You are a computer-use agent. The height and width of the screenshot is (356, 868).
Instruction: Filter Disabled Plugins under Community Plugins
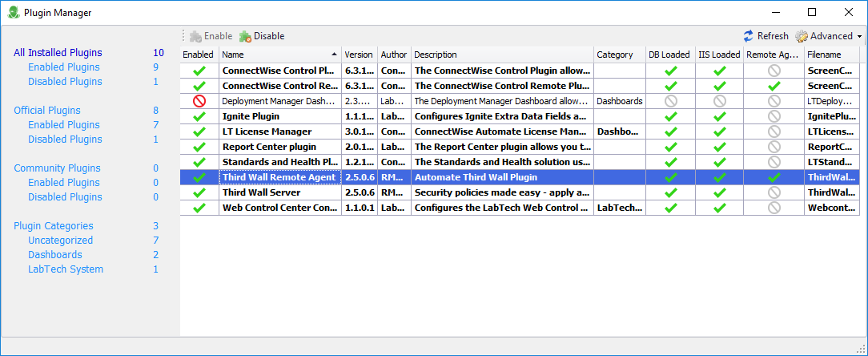tap(66, 197)
